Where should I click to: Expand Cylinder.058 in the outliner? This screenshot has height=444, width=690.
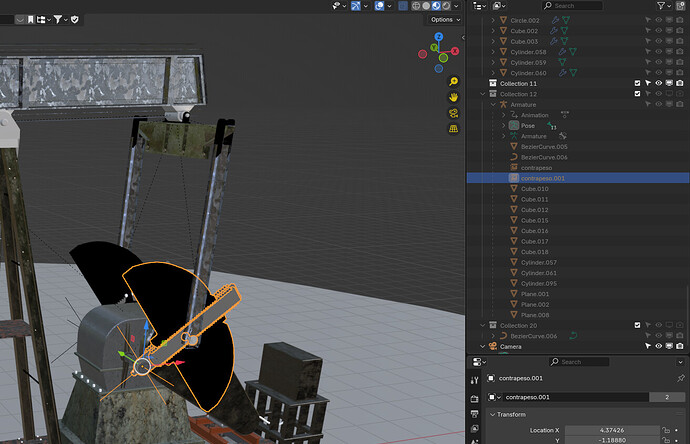coord(493,52)
